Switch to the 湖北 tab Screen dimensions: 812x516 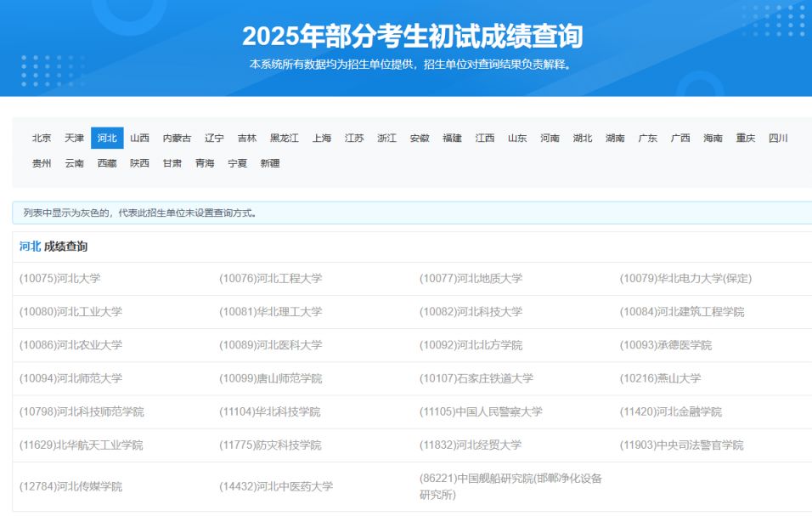coord(583,138)
